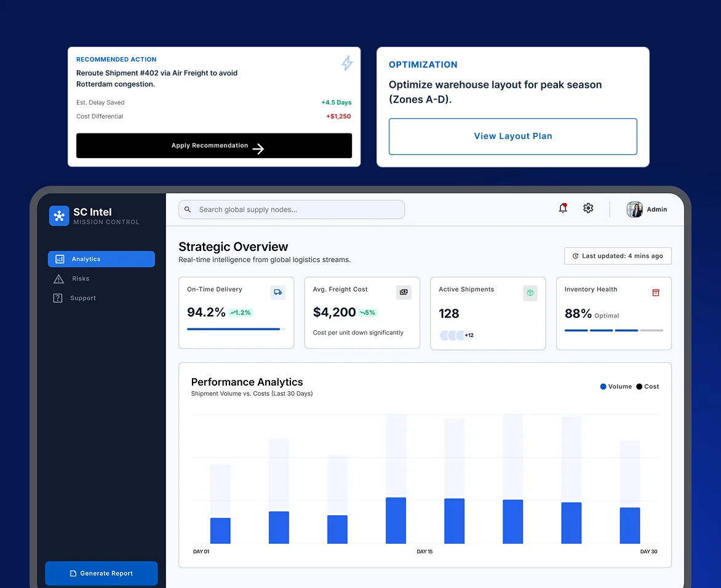This screenshot has height=588, width=721.
Task: Apply the reroute recommendation
Action: point(214,146)
